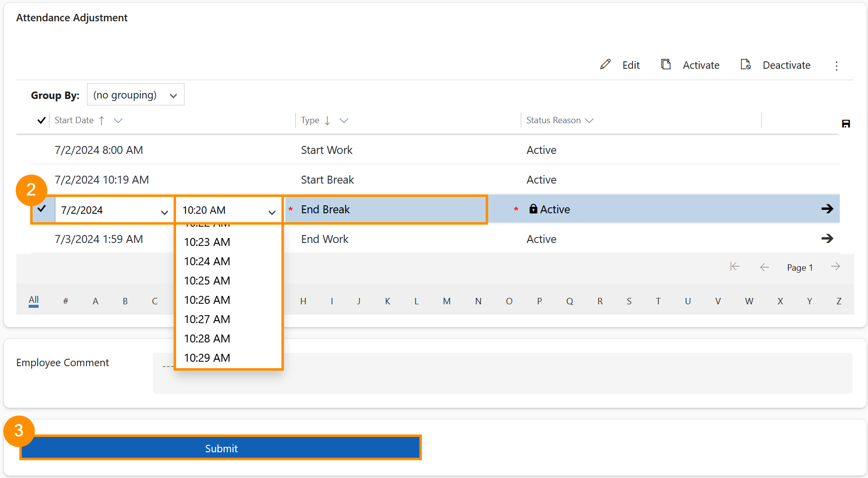This screenshot has width=868, height=478.
Task: Click the Start Date column header
Action: [x=74, y=120]
